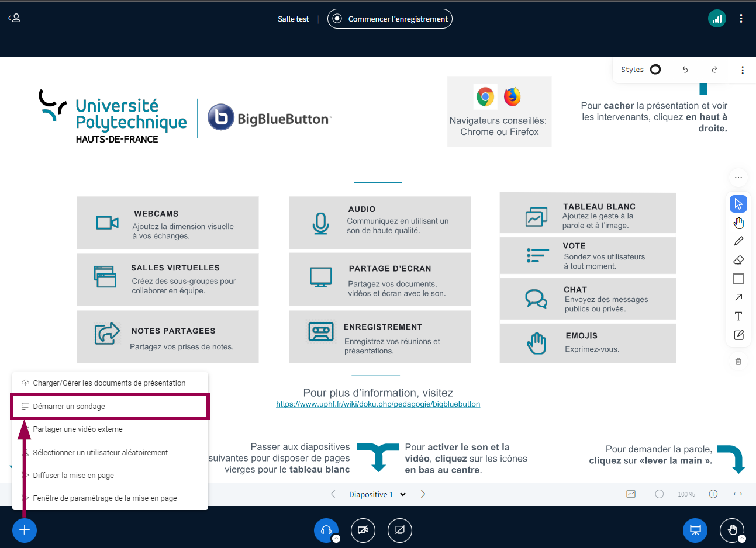Select the pencil drawing tool

[x=738, y=241]
